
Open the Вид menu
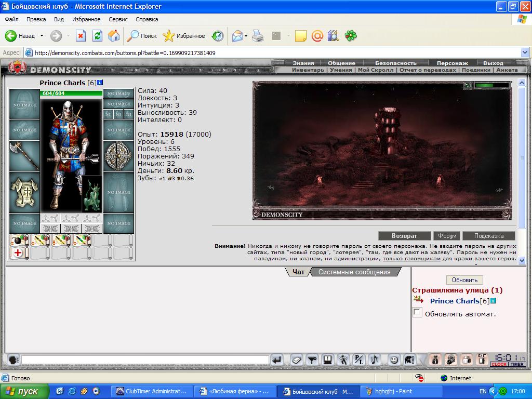pyautogui.click(x=59, y=19)
